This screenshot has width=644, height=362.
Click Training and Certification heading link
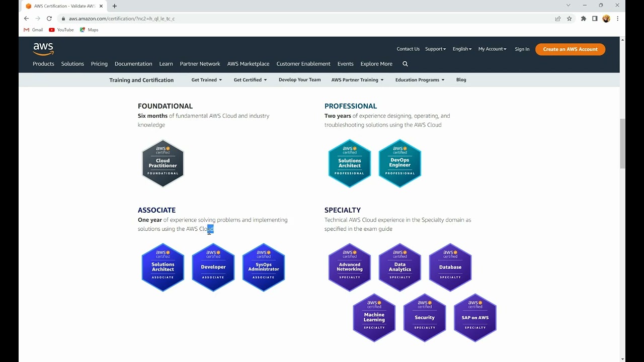tap(141, 80)
